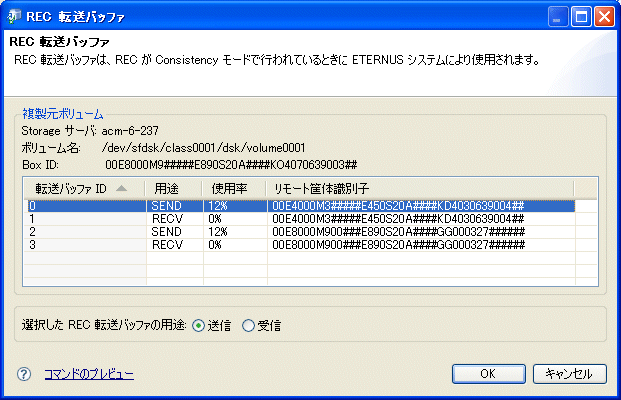The width and height of the screenshot is (621, 400).
Task: Minimize the REC 転送バッファ window
Action: [558, 17]
